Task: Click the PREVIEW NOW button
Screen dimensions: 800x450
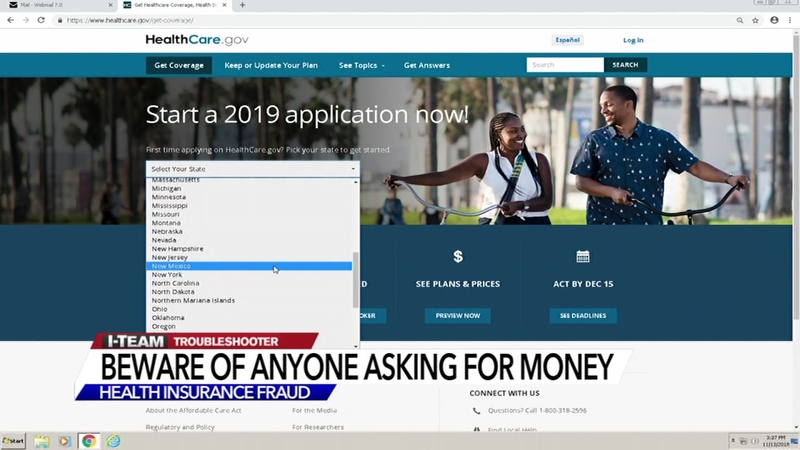Action: point(458,316)
